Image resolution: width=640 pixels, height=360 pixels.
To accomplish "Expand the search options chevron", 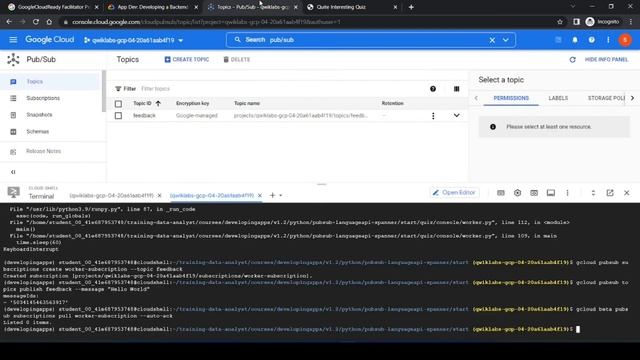I will [x=506, y=40].
